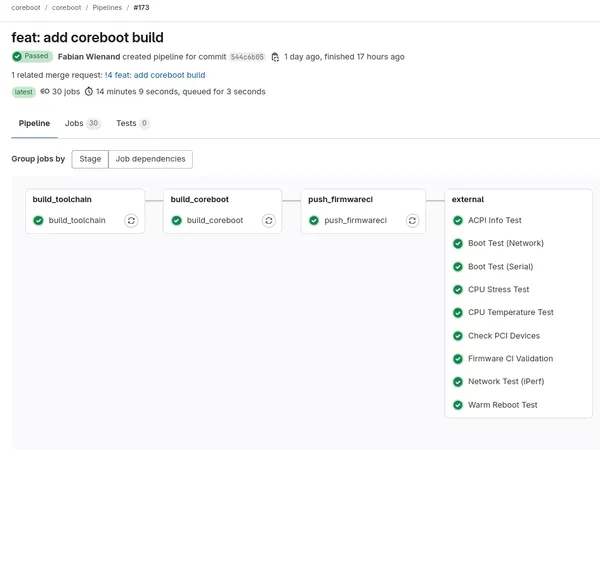Open the Firmware CI Validation job

pos(510,359)
